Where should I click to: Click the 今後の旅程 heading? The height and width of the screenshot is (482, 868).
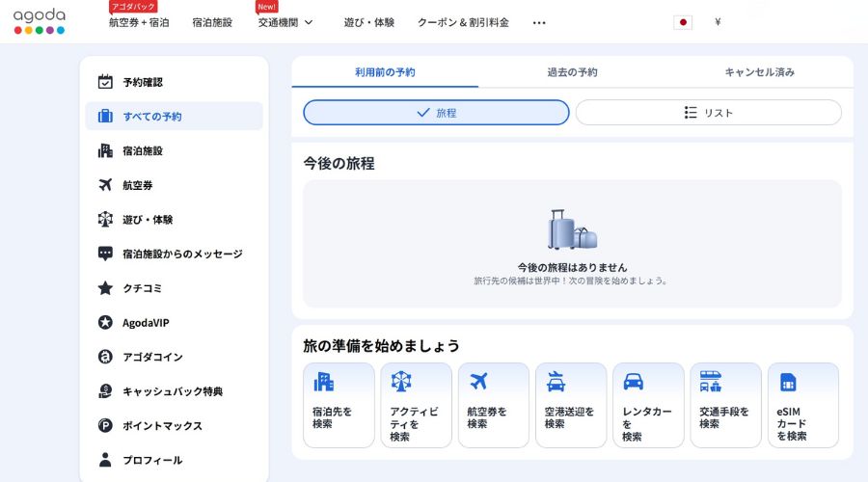pyautogui.click(x=339, y=163)
